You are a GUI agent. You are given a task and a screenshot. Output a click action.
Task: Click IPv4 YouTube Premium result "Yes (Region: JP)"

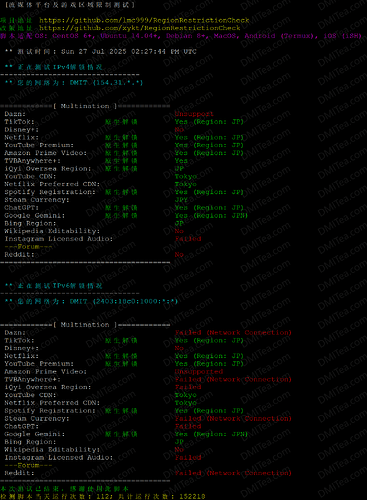[x=209, y=145]
